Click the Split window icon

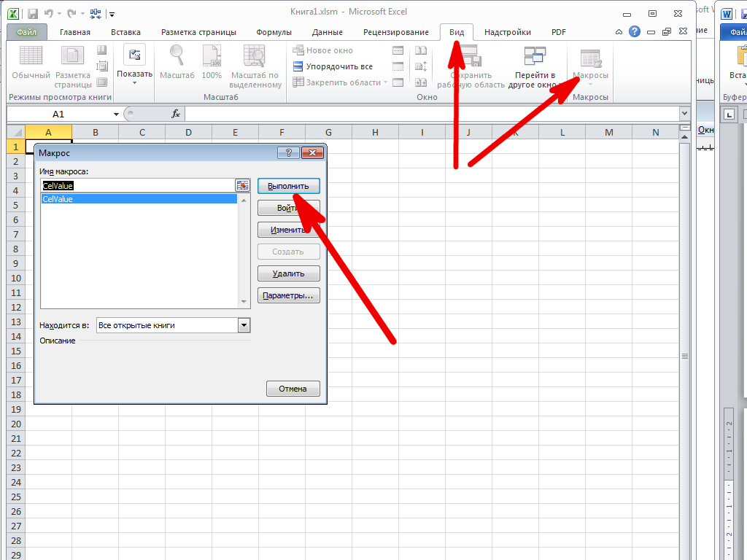tap(398, 50)
